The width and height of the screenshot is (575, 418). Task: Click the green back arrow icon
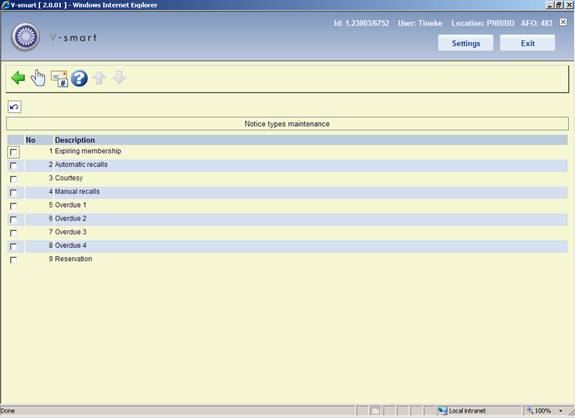(x=18, y=78)
